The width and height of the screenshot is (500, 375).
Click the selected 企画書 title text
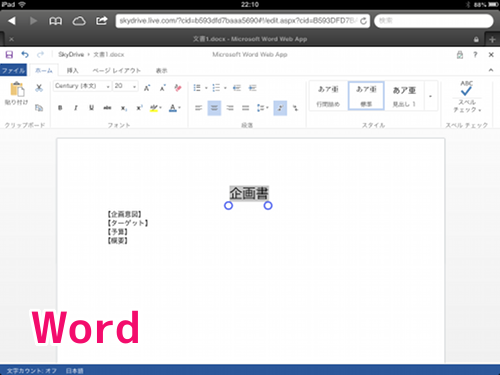point(249,193)
